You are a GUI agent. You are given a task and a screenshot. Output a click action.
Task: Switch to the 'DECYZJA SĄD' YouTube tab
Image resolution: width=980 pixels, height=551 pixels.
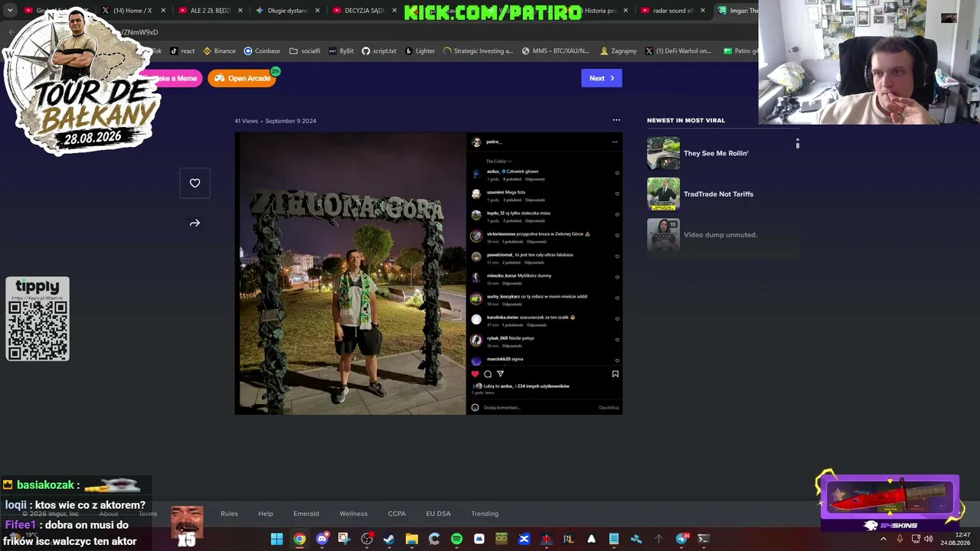364,11
